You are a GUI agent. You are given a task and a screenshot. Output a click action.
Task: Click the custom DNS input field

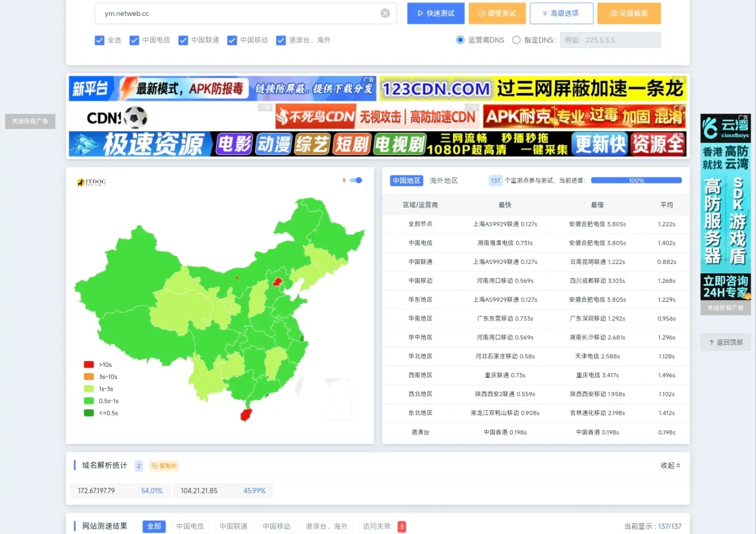[x=610, y=40]
